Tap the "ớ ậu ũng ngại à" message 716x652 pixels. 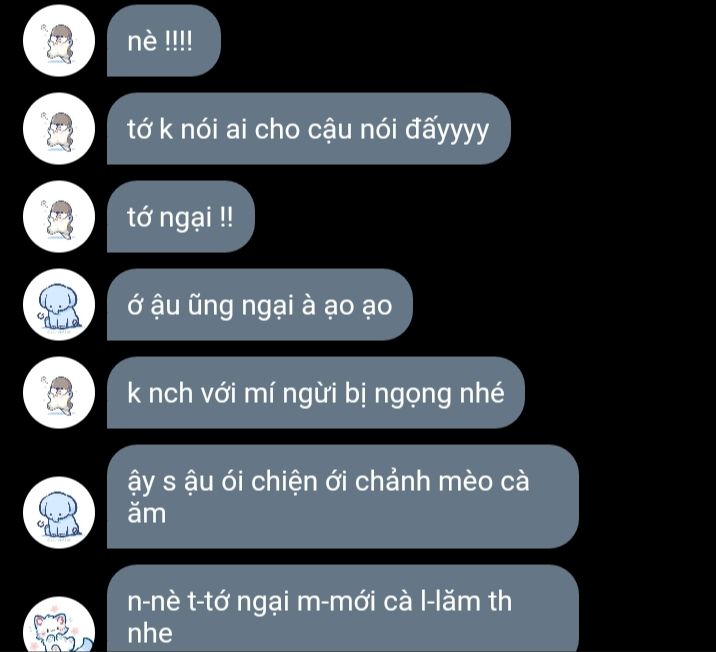point(260,305)
